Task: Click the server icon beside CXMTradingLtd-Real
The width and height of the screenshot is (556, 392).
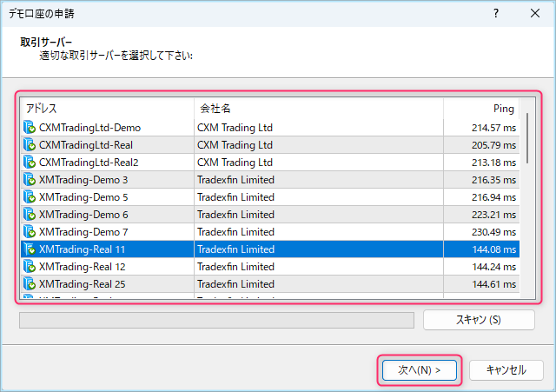Action: tap(30, 145)
